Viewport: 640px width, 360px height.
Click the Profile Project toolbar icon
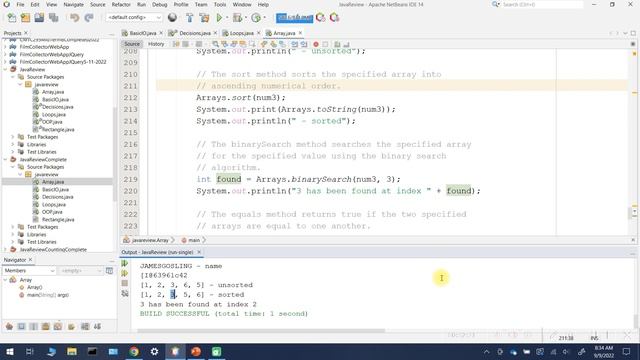(x=256, y=18)
